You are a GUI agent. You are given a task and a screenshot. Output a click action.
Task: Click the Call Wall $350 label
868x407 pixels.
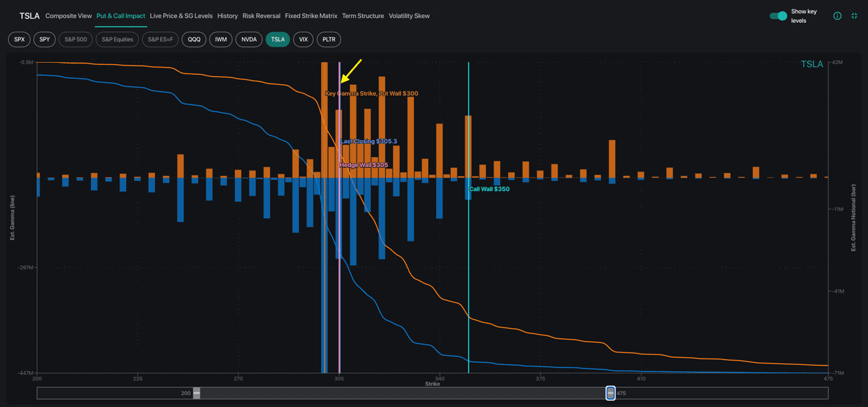[489, 189]
